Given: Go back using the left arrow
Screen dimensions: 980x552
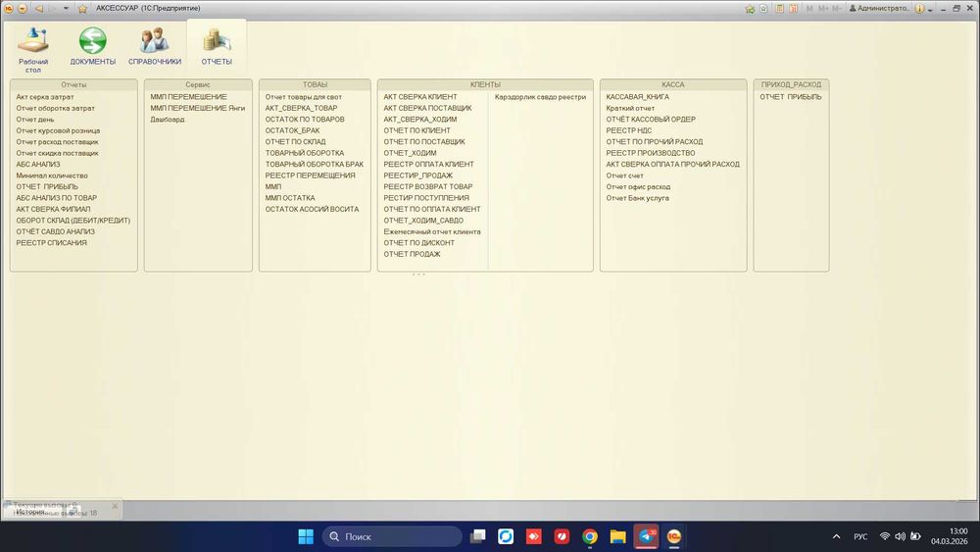Looking at the screenshot, I should (39, 9).
